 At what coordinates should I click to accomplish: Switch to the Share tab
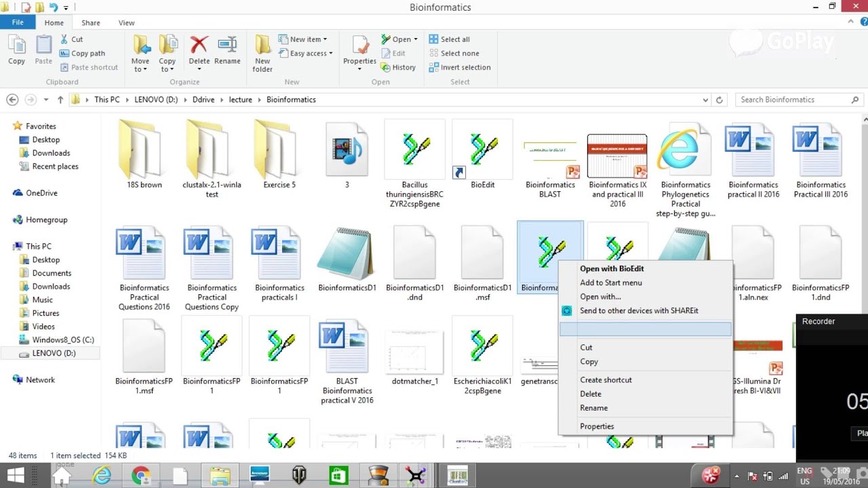[x=92, y=22]
